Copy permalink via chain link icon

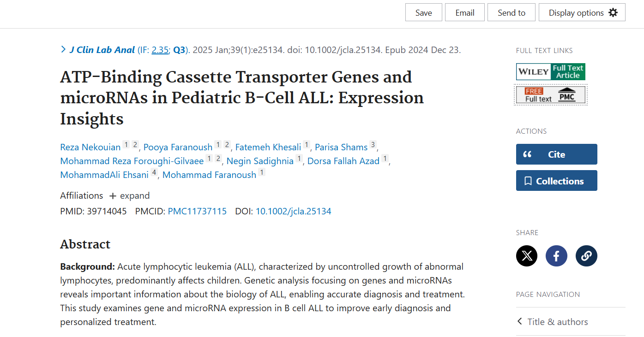point(586,256)
